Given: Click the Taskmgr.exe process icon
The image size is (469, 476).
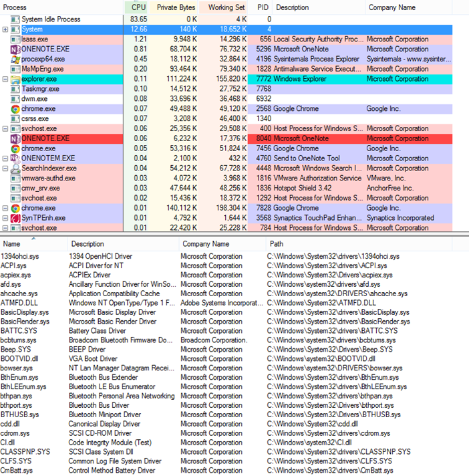Looking at the screenshot, I should [15, 90].
